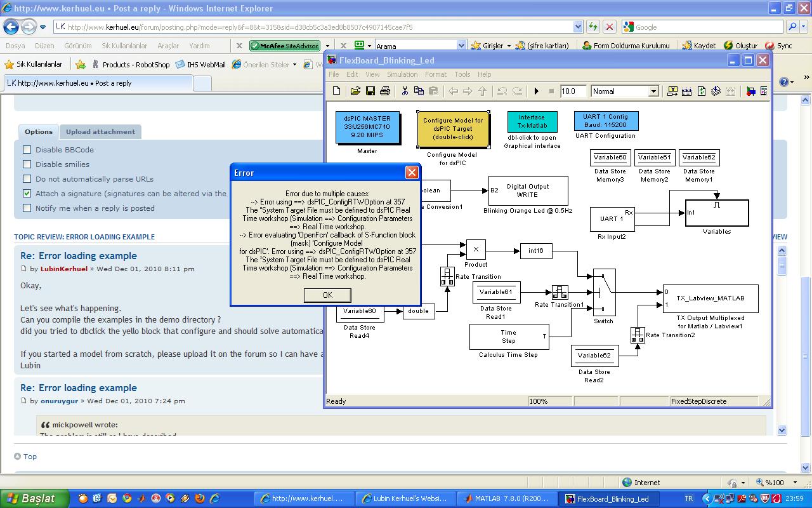The height and width of the screenshot is (508, 812).
Task: Click the browser Refresh icon next to address bar
Action: click(593, 27)
